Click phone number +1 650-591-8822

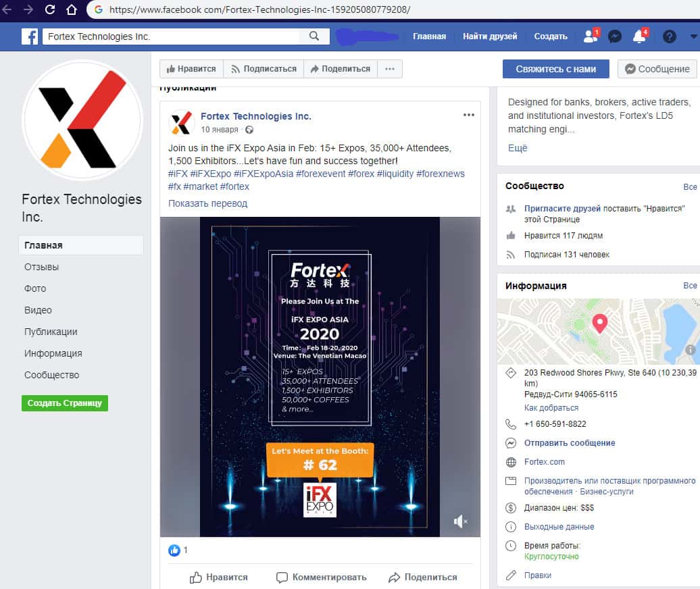(x=555, y=424)
